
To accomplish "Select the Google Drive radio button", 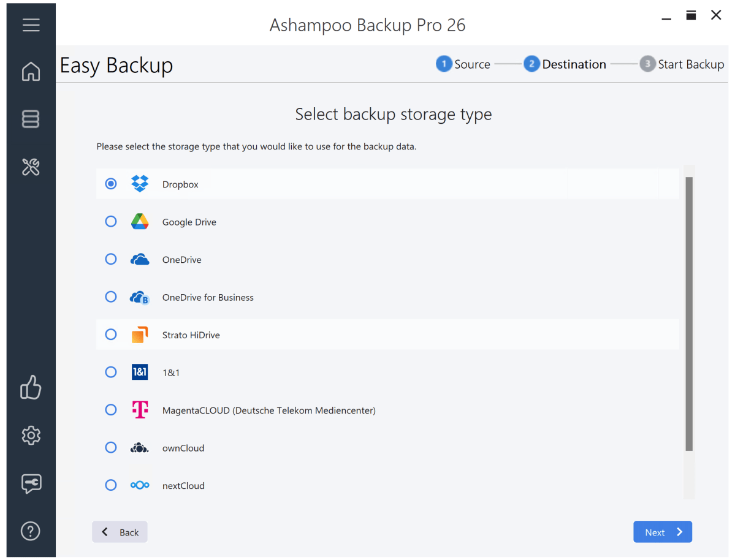I will pyautogui.click(x=111, y=221).
